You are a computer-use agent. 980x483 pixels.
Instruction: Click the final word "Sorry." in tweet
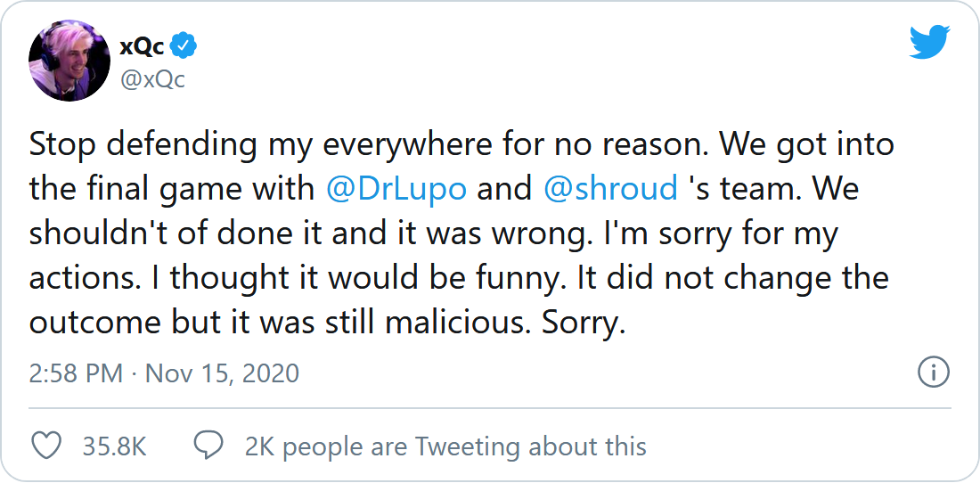click(x=584, y=322)
